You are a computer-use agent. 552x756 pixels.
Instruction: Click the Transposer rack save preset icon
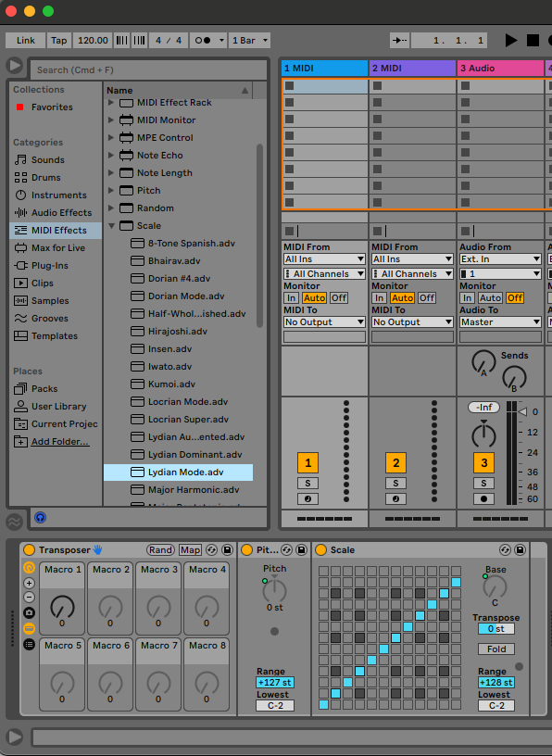[227, 550]
